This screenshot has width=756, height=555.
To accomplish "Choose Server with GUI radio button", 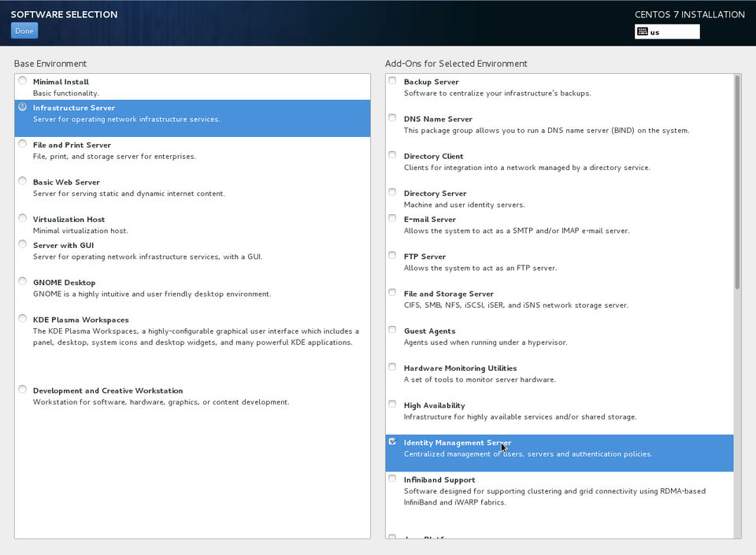I will (22, 245).
